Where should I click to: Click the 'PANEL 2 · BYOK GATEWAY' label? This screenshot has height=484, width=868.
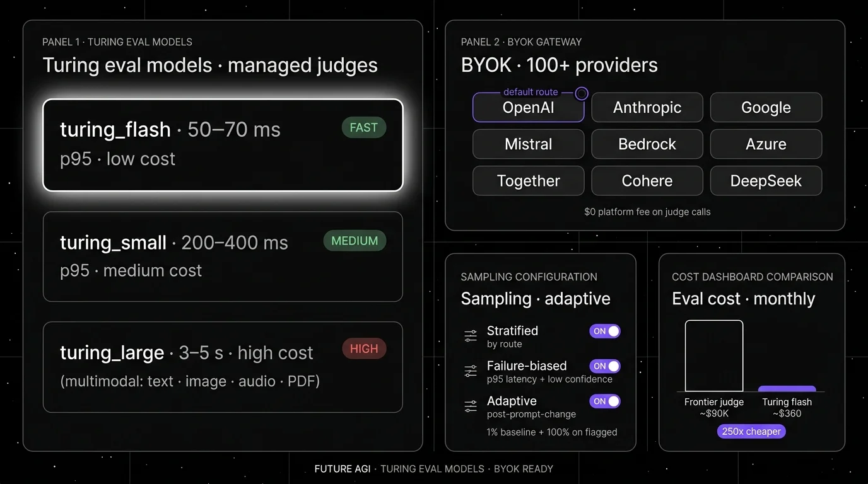pyautogui.click(x=522, y=42)
